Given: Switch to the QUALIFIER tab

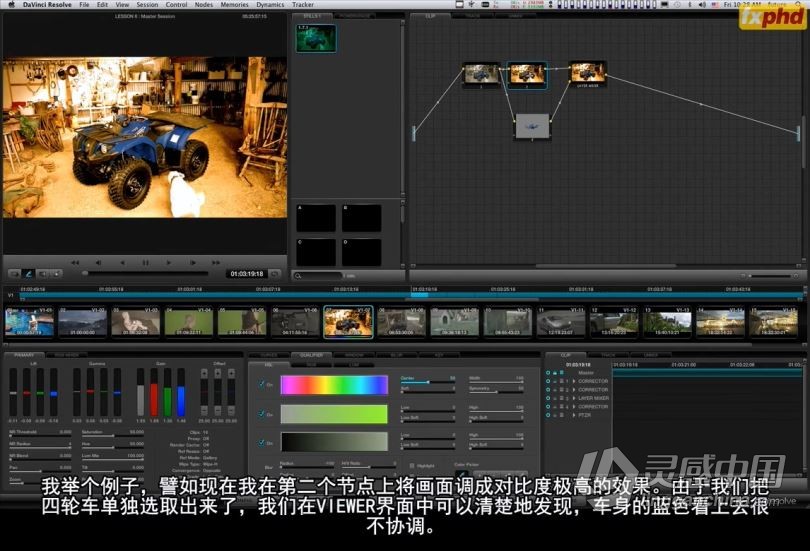Looking at the screenshot, I should (x=311, y=355).
